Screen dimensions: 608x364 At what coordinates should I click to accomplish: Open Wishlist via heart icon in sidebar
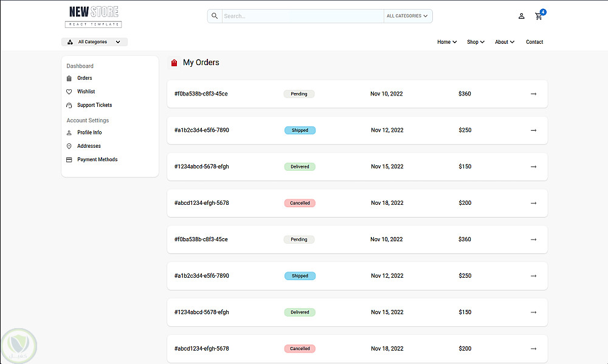tap(69, 92)
